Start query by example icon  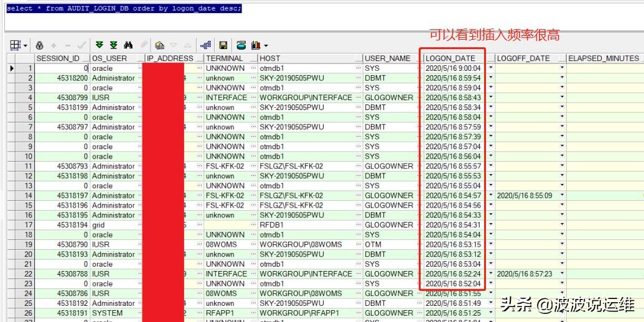pos(160,45)
